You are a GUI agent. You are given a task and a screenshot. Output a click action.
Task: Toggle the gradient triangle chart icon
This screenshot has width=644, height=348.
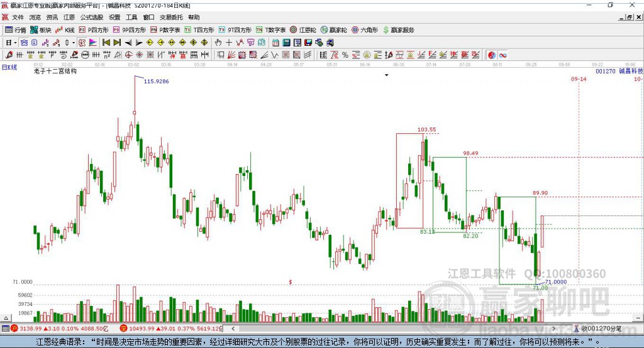(x=93, y=43)
